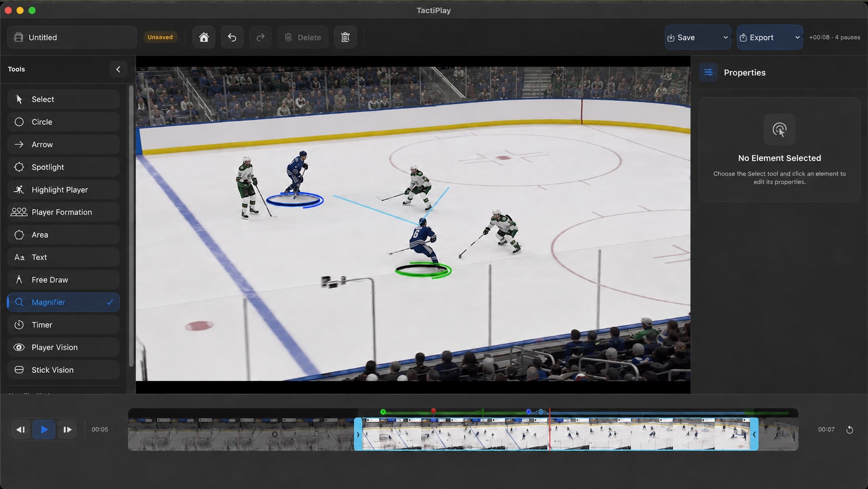Choose the Stick Vision tool
868x489 pixels.
coord(63,370)
